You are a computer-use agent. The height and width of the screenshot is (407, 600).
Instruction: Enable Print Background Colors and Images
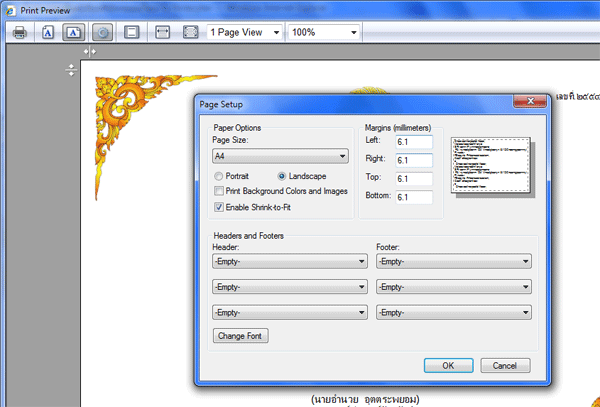(x=220, y=191)
